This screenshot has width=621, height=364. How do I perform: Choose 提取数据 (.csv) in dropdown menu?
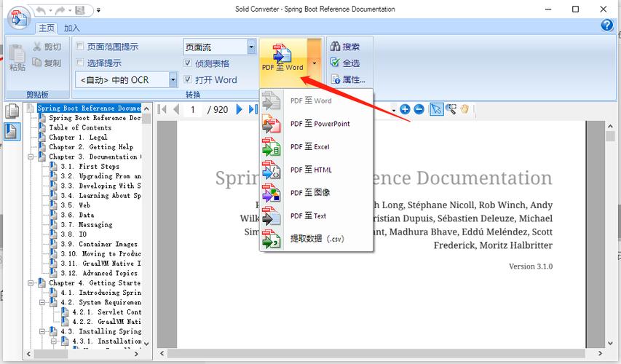316,239
